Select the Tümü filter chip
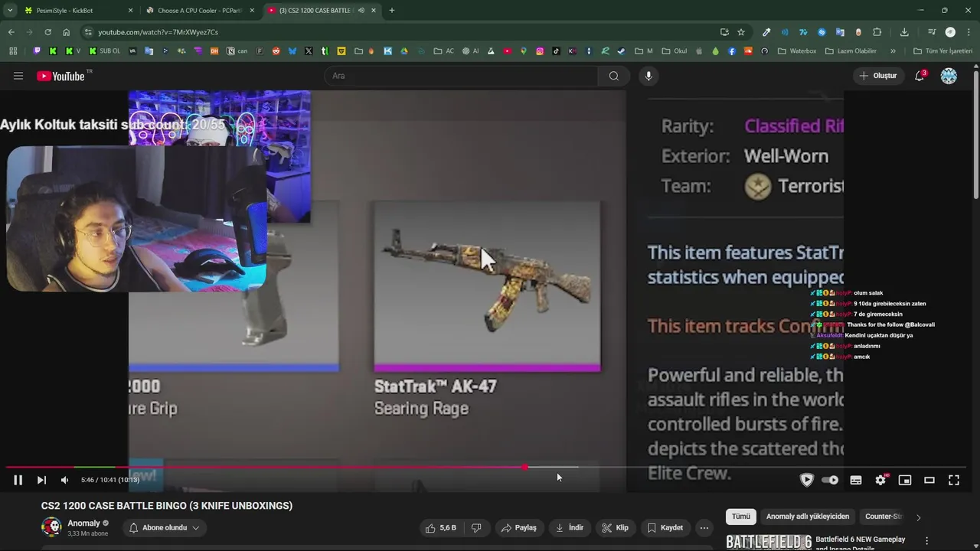The image size is (980, 551). tap(741, 517)
